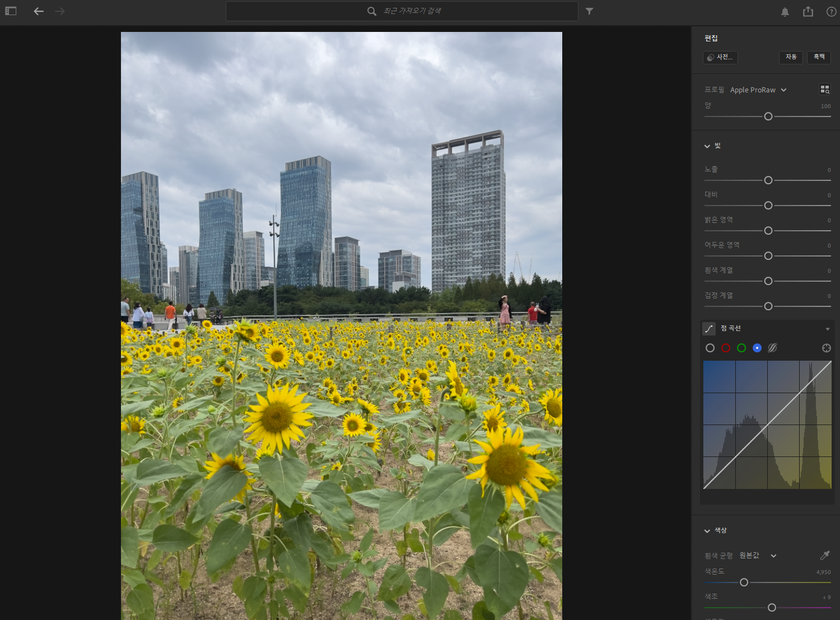The height and width of the screenshot is (620, 840).
Task: Click the tone curve graph
Action: tap(767, 425)
